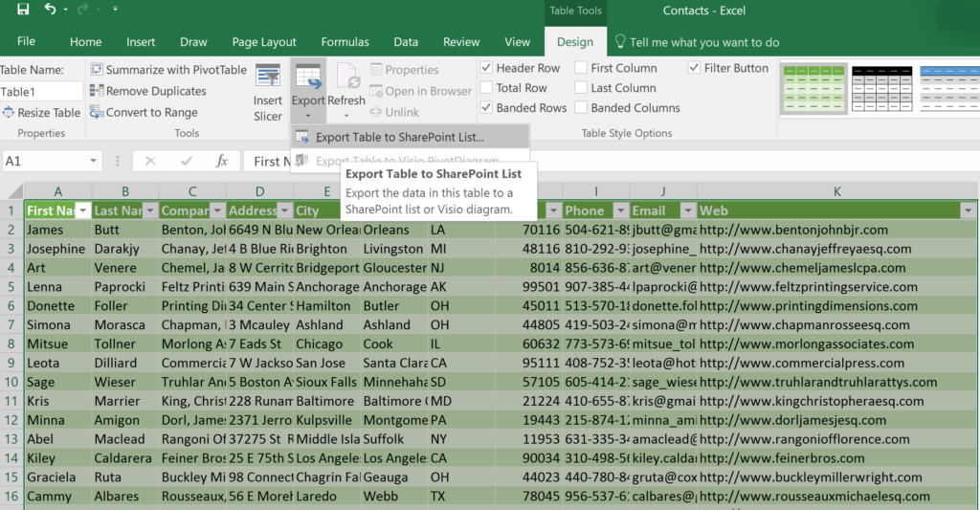Switch to the Review tab
Screen dimensions: 980x510
(461, 42)
